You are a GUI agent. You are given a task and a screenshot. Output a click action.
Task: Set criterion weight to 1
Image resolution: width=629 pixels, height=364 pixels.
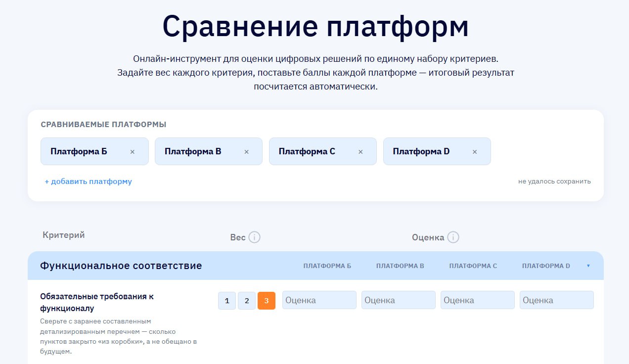(x=227, y=300)
